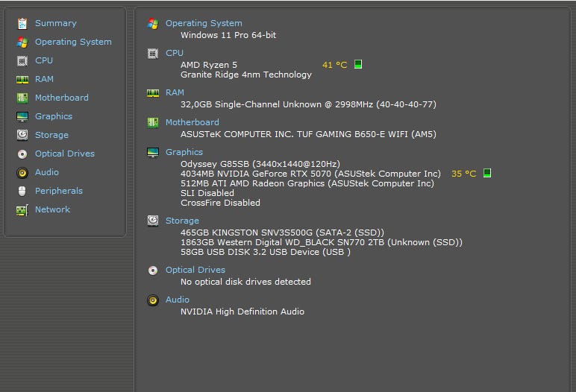The width and height of the screenshot is (576, 392).
Task: Click the Optical Drives disc icon in summary panel
Action: pyautogui.click(x=153, y=271)
